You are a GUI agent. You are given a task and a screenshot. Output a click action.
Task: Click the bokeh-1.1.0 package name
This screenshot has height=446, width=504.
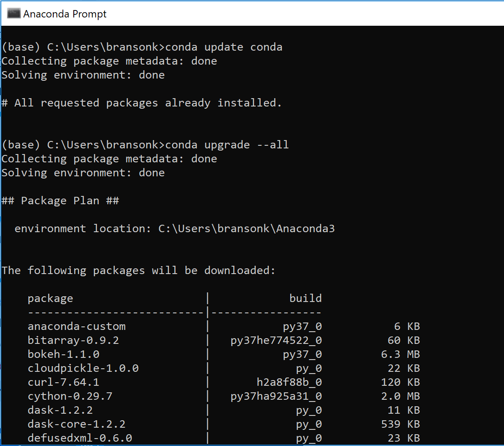pyautogui.click(x=63, y=354)
